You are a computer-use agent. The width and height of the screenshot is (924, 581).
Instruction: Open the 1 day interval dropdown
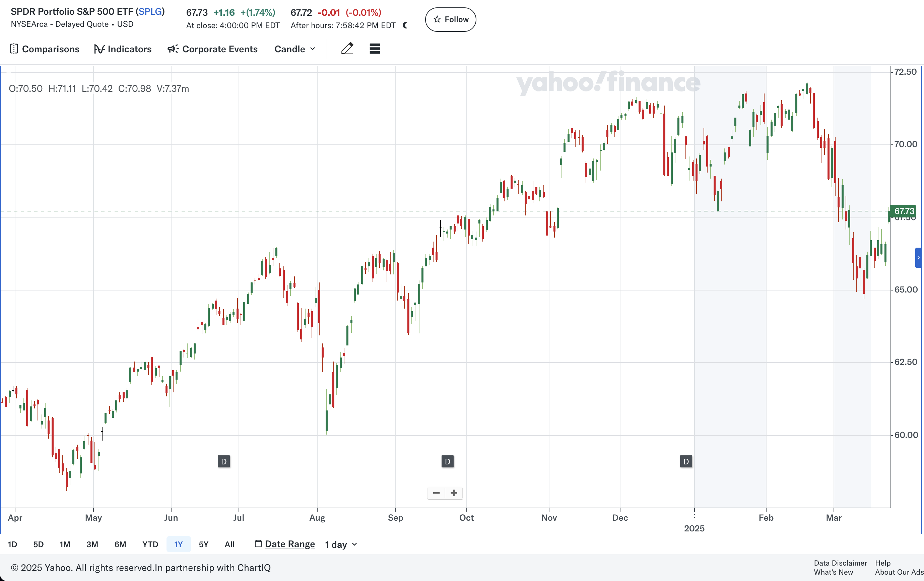click(341, 544)
